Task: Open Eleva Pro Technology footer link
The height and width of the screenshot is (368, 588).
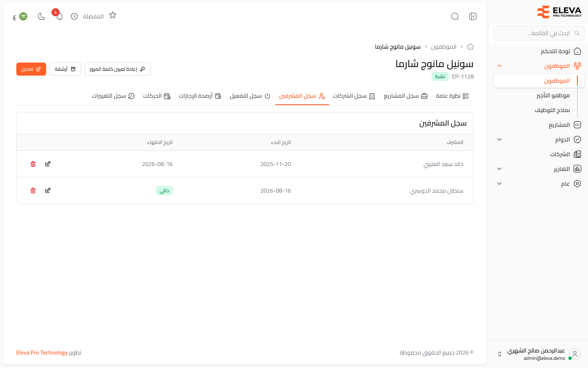Action: 42,352
